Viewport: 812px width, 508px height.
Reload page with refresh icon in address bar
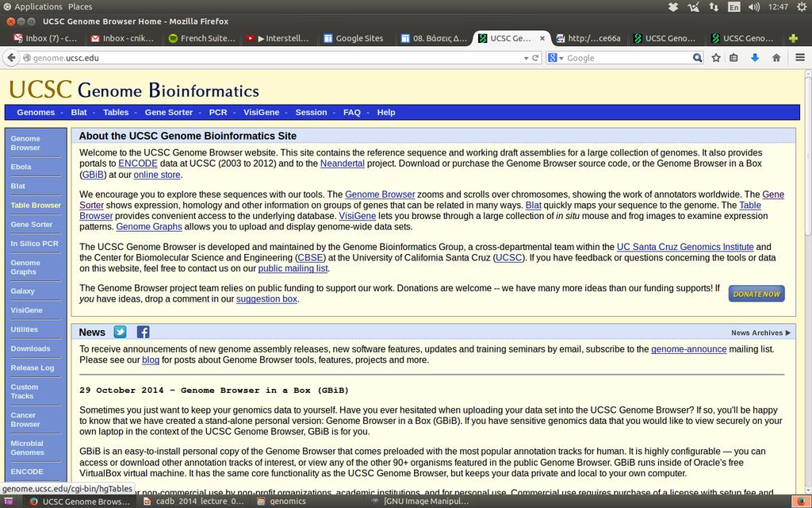pyautogui.click(x=535, y=58)
